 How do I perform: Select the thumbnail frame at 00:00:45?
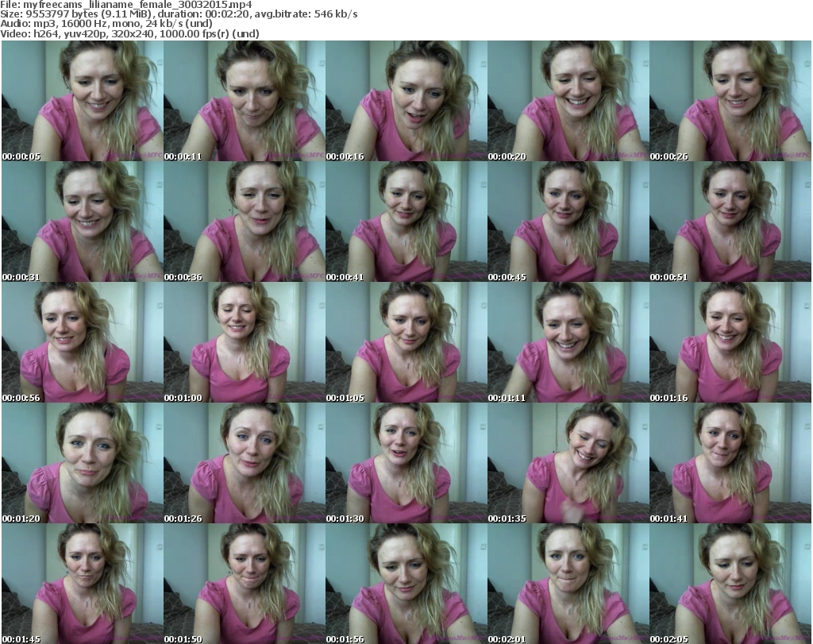tap(568, 222)
